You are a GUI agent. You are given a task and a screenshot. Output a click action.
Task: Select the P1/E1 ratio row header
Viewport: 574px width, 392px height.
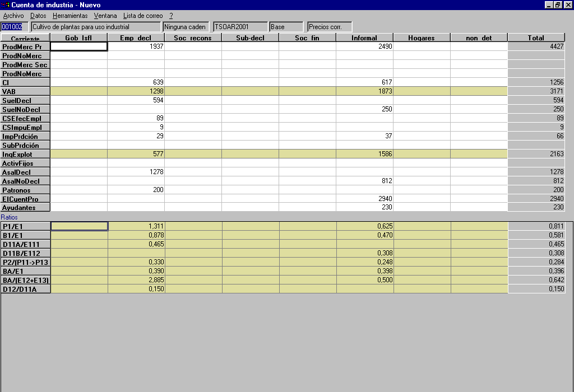click(x=25, y=226)
